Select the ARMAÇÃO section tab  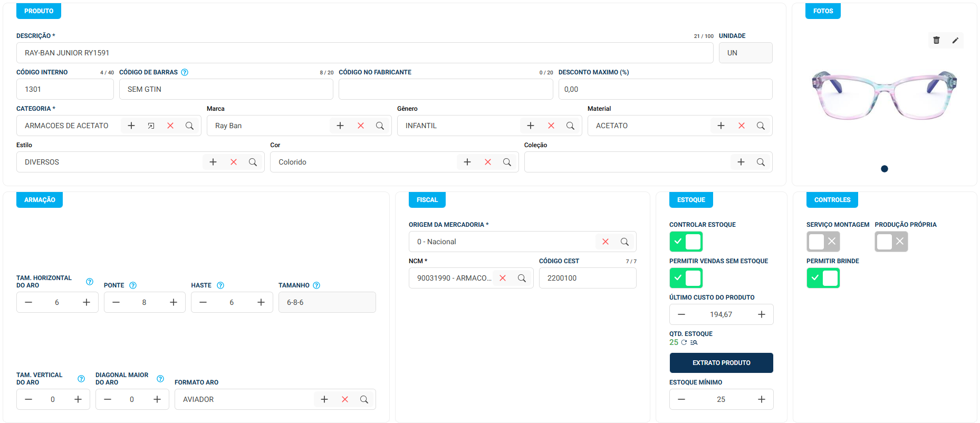coord(40,200)
